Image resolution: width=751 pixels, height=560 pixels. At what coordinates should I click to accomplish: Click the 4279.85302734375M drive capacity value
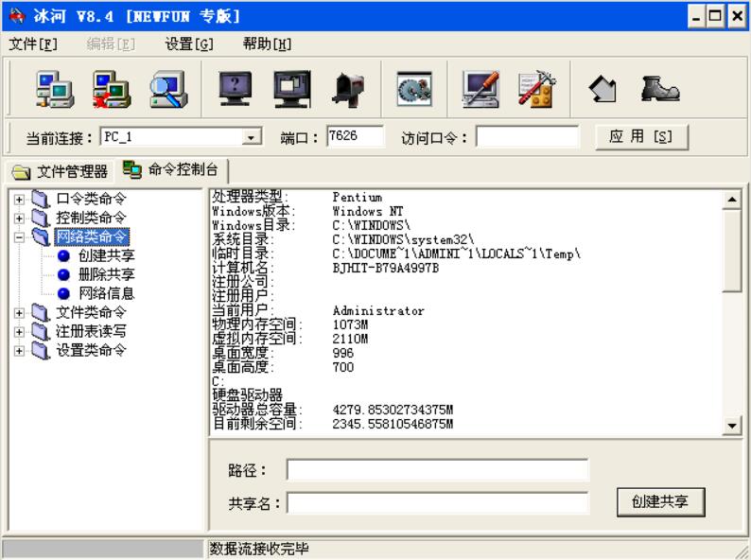tap(393, 410)
